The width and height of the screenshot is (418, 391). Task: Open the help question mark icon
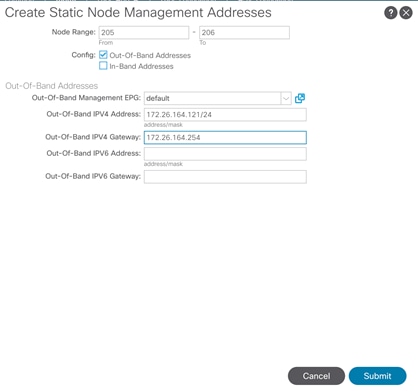(x=391, y=13)
